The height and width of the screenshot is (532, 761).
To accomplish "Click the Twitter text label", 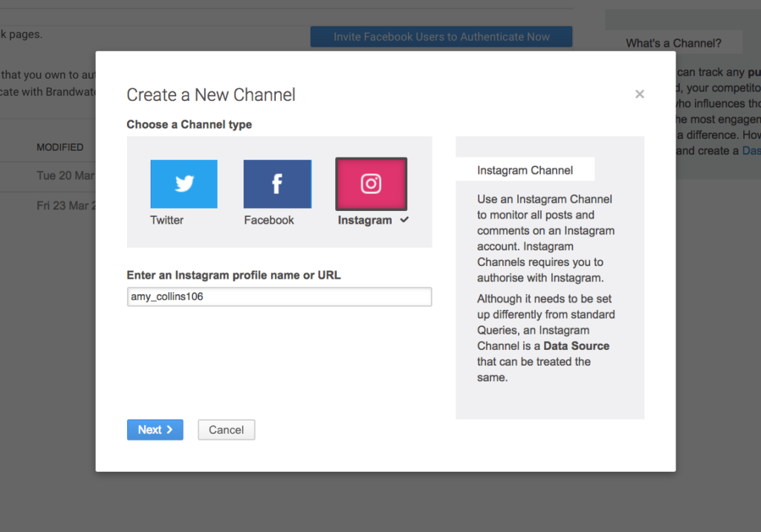I will point(166,220).
